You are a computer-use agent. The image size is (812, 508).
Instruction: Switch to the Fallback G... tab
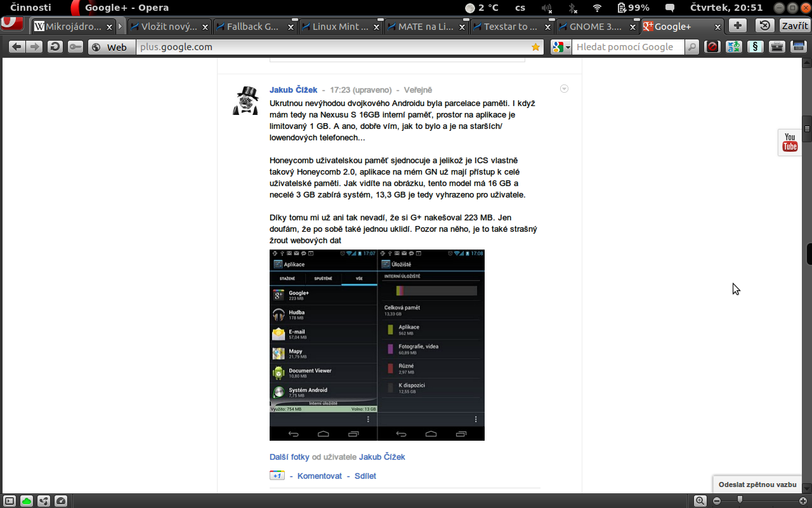256,27
